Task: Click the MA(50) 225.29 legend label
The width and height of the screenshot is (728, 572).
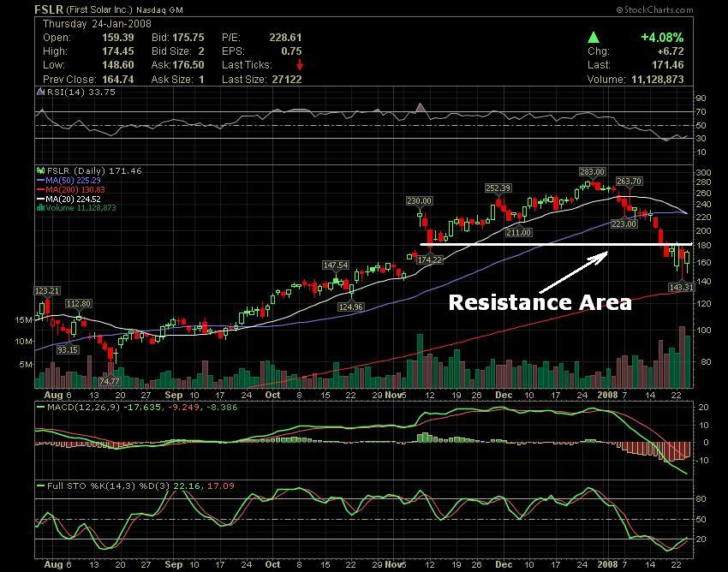Action: click(x=74, y=180)
